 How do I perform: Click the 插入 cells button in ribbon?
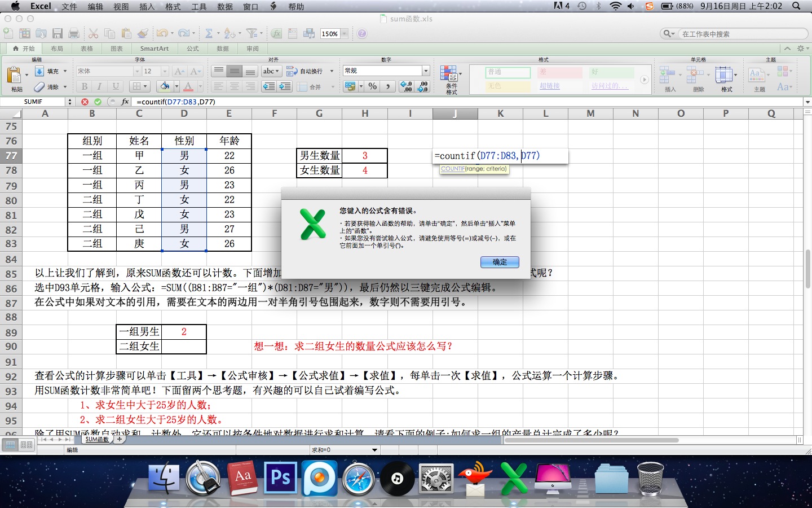670,79
